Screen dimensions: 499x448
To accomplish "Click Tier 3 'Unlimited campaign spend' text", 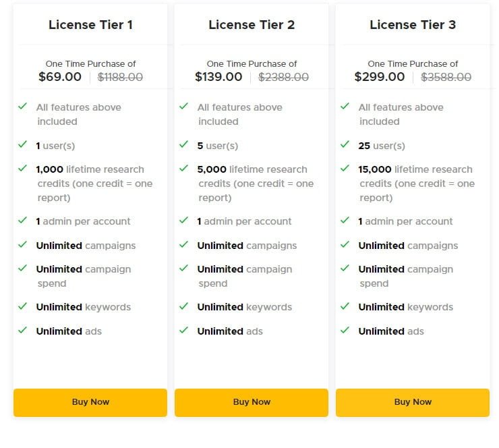I will coord(406,276).
